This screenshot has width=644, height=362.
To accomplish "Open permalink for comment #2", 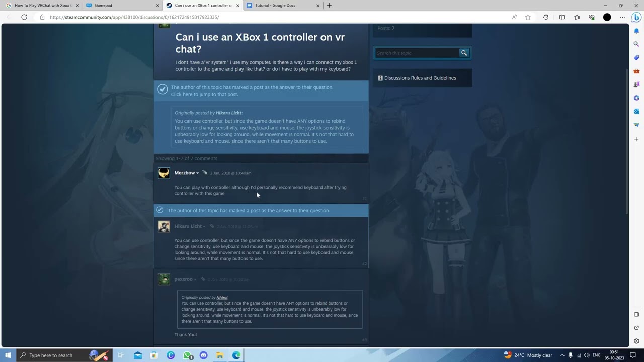I will pyautogui.click(x=365, y=264).
